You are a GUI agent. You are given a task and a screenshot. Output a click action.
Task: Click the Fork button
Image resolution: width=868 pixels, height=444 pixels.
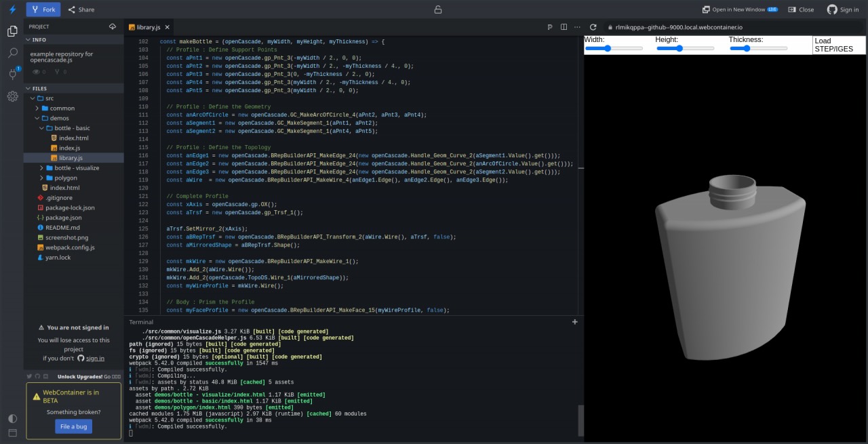click(43, 9)
